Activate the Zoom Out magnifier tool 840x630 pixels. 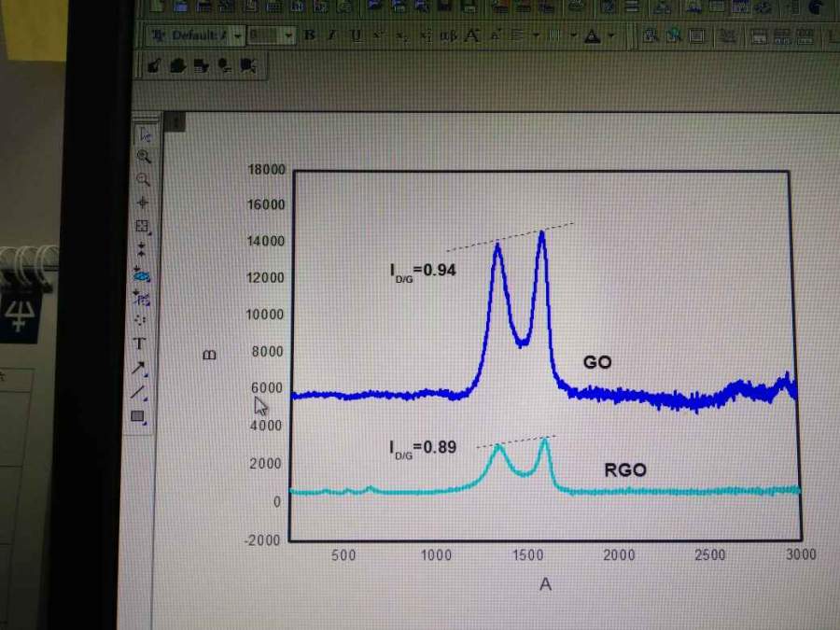[x=144, y=179]
